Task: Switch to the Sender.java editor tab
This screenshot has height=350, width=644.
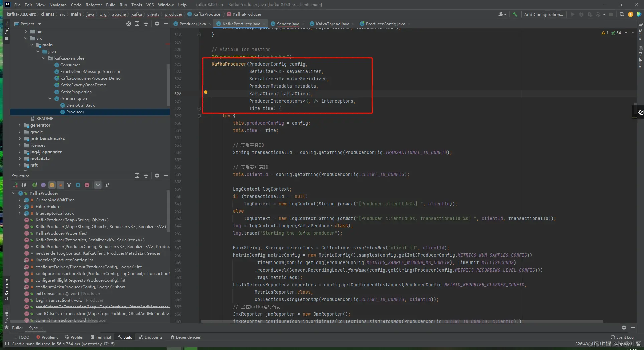Action: [288, 24]
